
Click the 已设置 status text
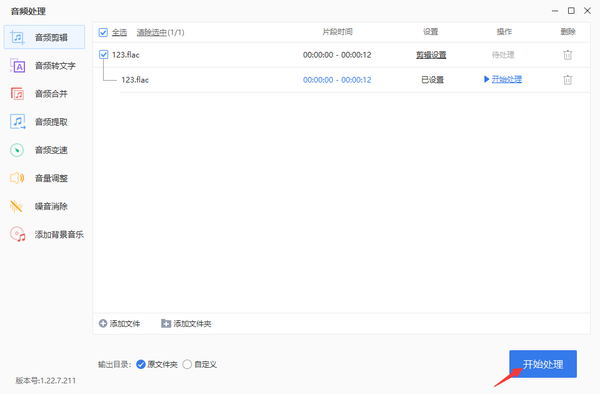click(432, 80)
